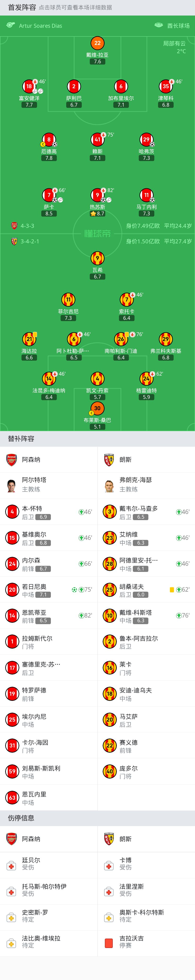Screen dimensions: 195x980
Task: Open coach 弗朗克-海瑟 profile photo
Action: pyautogui.click(x=109, y=486)
